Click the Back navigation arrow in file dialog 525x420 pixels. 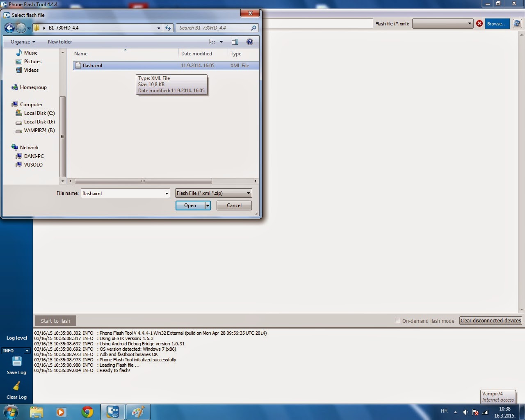[9, 28]
